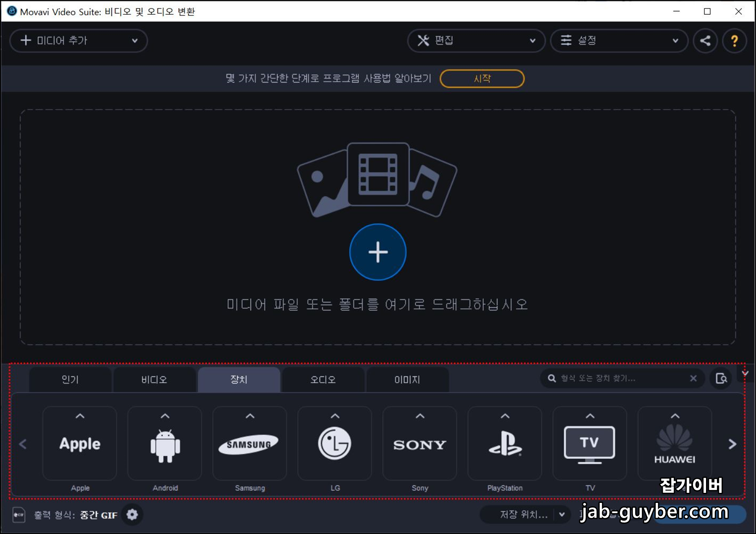Switch to the 인기 tab
The image size is (756, 534).
(70, 380)
